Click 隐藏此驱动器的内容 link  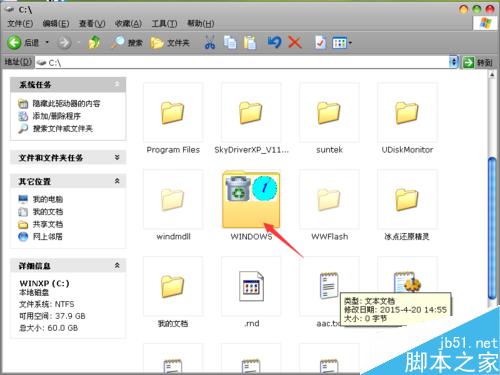point(66,104)
